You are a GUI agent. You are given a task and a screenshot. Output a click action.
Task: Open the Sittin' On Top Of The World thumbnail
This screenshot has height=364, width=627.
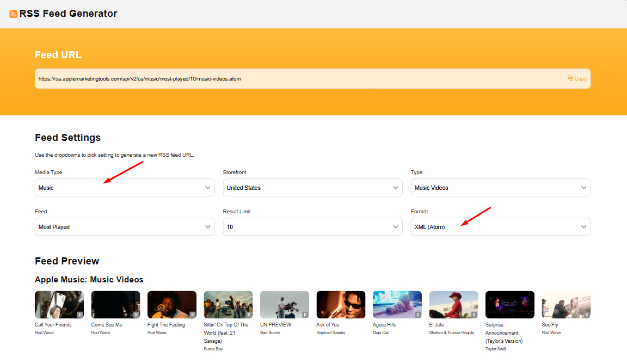pos(228,304)
